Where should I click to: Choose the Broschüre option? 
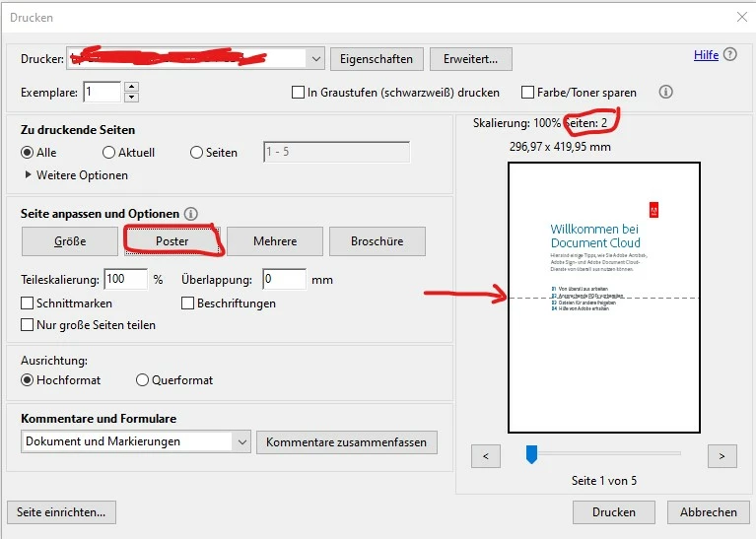pyautogui.click(x=378, y=241)
